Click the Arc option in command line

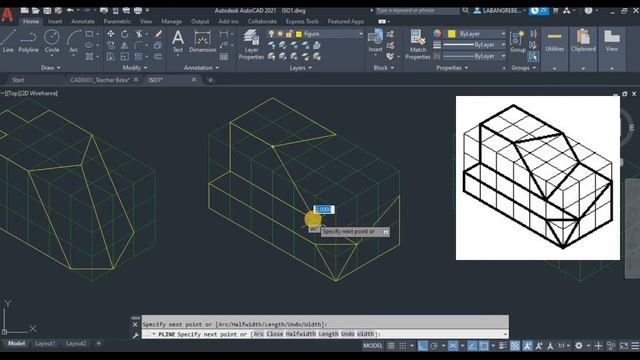pos(259,334)
